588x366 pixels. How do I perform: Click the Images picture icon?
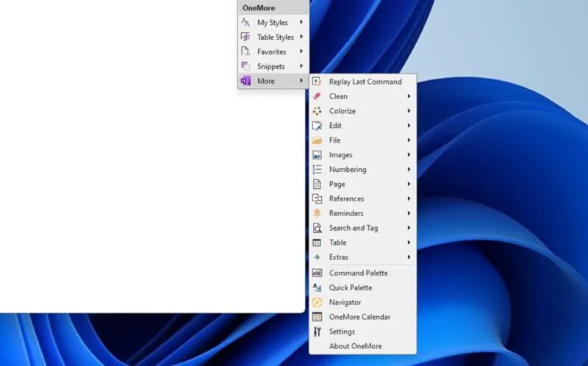[x=317, y=155]
